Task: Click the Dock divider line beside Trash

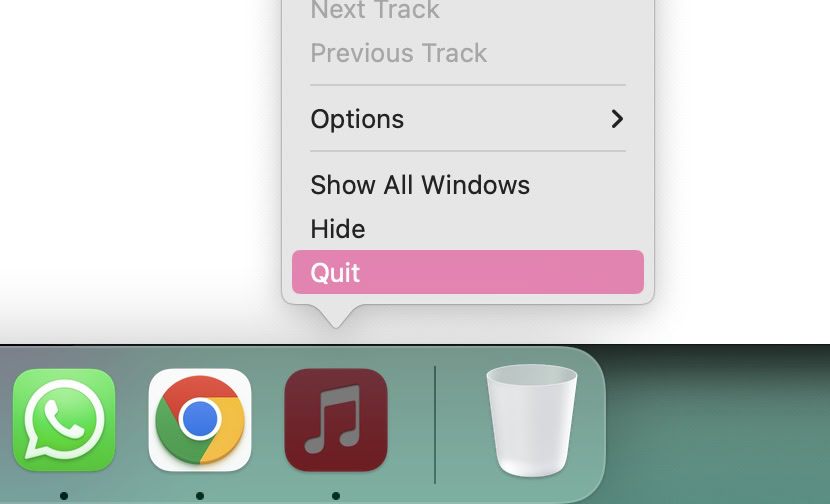Action: tap(435, 425)
